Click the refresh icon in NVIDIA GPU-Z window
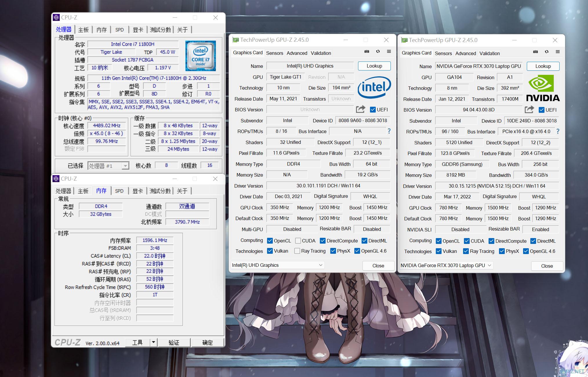This screenshot has width=588, height=377. 547,52
